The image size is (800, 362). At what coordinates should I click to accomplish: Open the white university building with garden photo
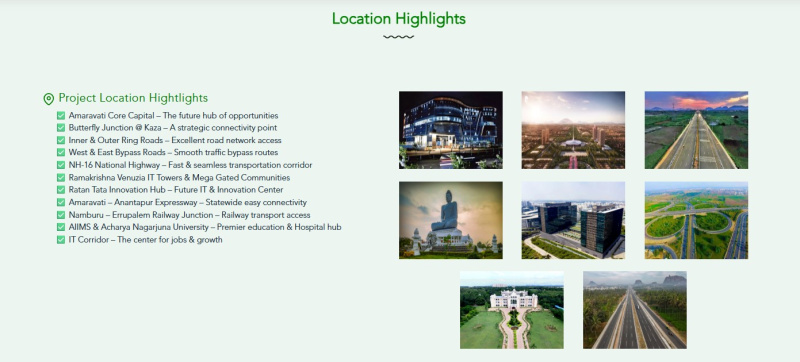click(x=512, y=310)
